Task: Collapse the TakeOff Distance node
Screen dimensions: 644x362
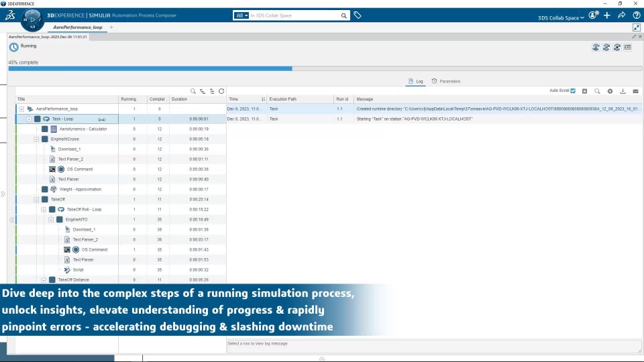Action: (x=44, y=280)
